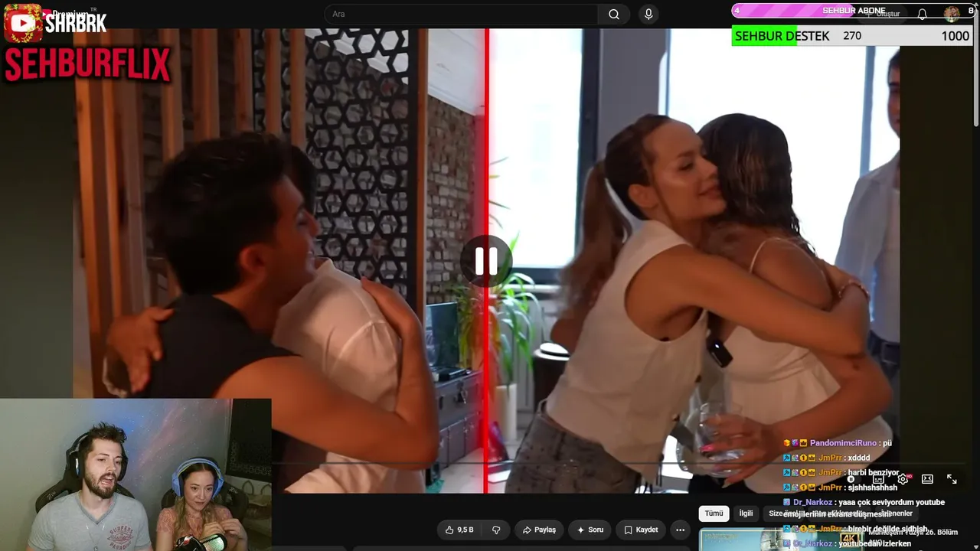
Task: Dislike the video with the thumbs-down button
Action: pos(496,530)
